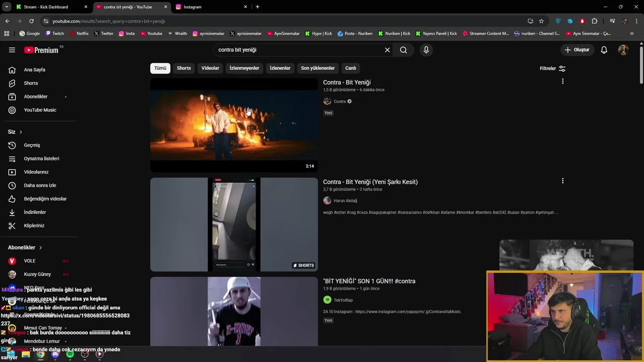Screen dimensions: 644x362
Task: Open the Chrome extensions puzzle icon
Action: coord(595,21)
